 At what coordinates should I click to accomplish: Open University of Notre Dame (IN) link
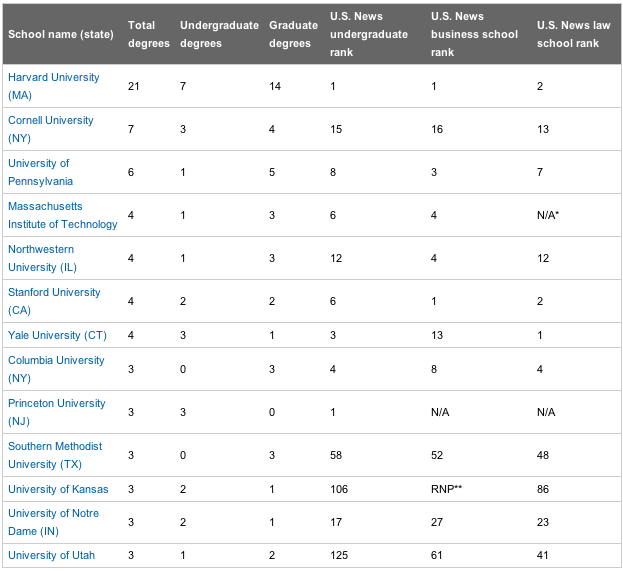point(54,522)
